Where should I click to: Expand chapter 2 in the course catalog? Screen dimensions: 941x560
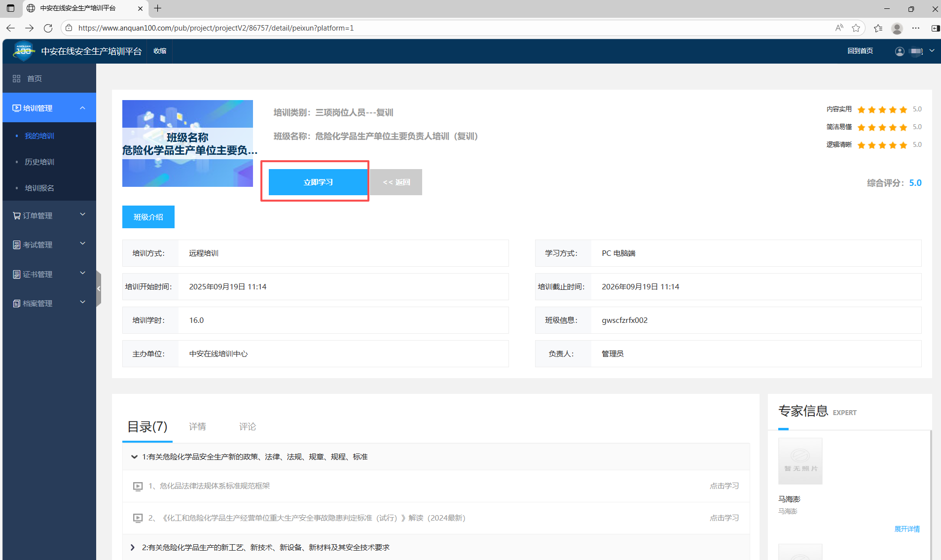(133, 547)
